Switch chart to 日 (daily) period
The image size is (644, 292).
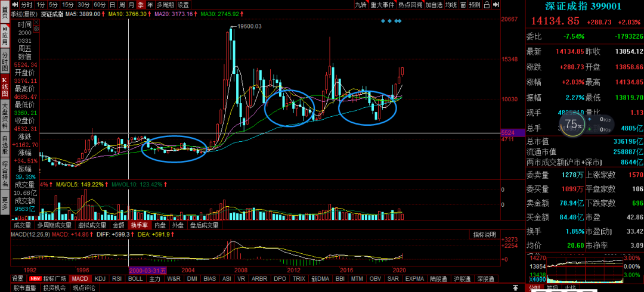[113, 5]
